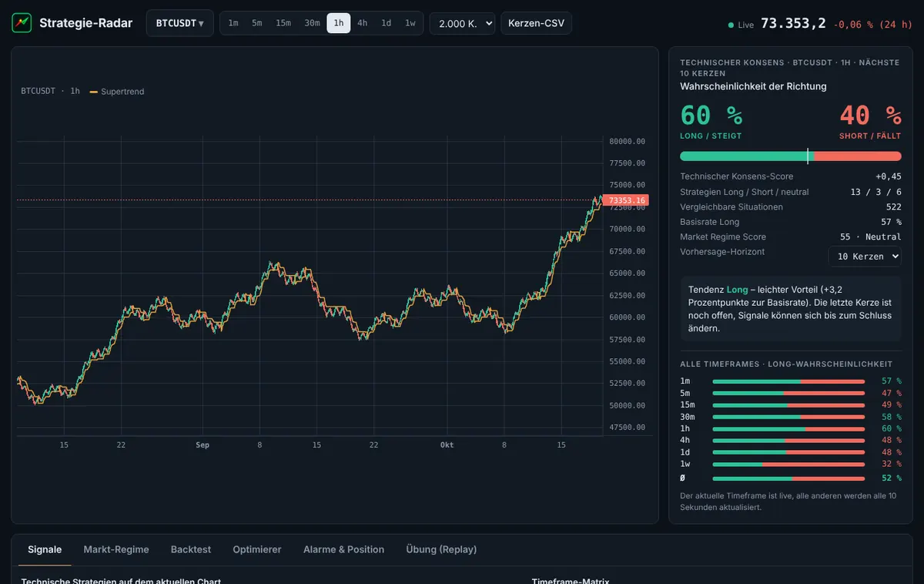Click the 73353.16 price label on axis
924x584 pixels.
point(626,200)
